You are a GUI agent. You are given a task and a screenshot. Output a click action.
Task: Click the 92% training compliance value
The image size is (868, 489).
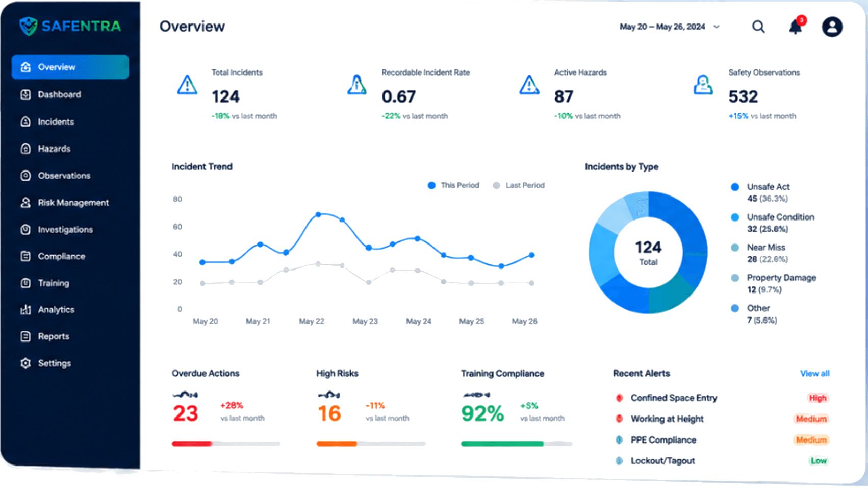482,413
